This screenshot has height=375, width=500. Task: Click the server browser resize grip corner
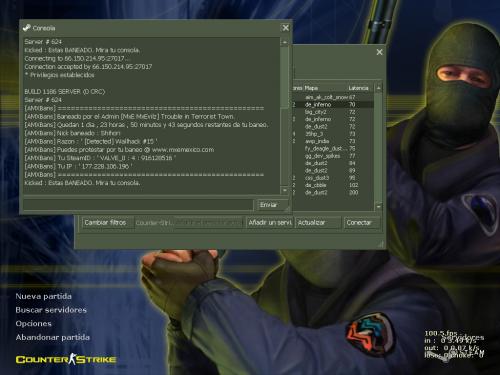pyautogui.click(x=381, y=244)
